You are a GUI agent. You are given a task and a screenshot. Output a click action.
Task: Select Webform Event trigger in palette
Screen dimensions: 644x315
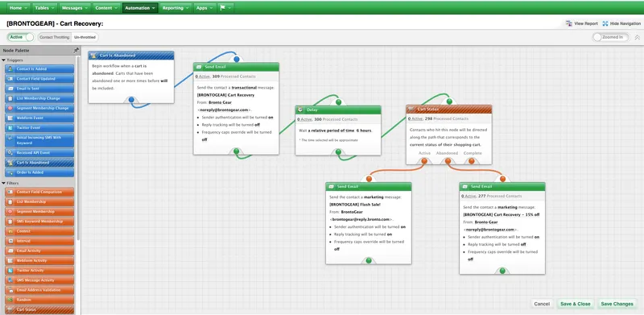tap(39, 118)
